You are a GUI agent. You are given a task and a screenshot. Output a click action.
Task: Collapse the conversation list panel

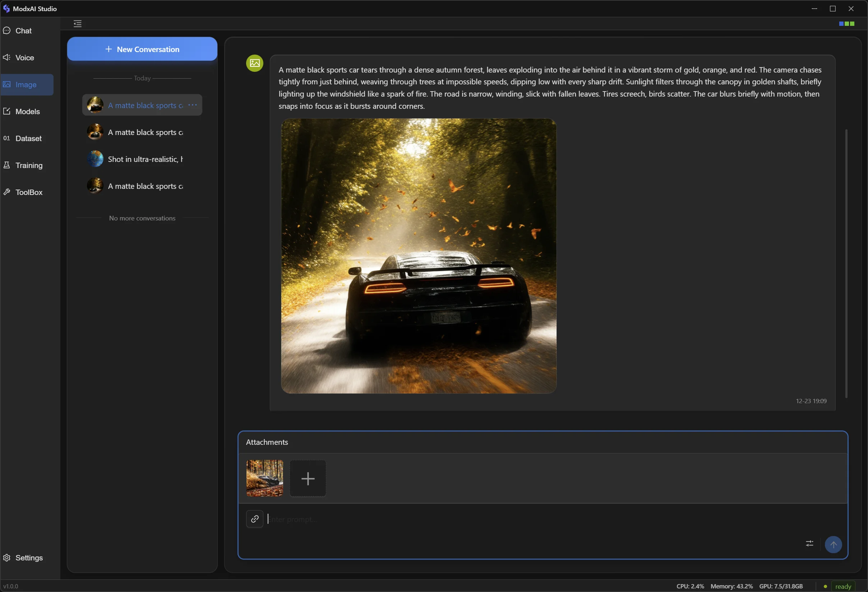[77, 24]
